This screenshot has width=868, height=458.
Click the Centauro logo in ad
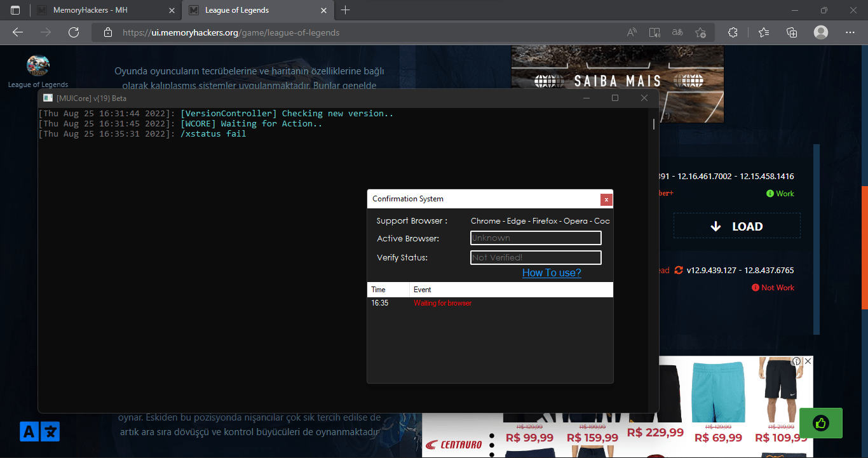[x=453, y=444]
